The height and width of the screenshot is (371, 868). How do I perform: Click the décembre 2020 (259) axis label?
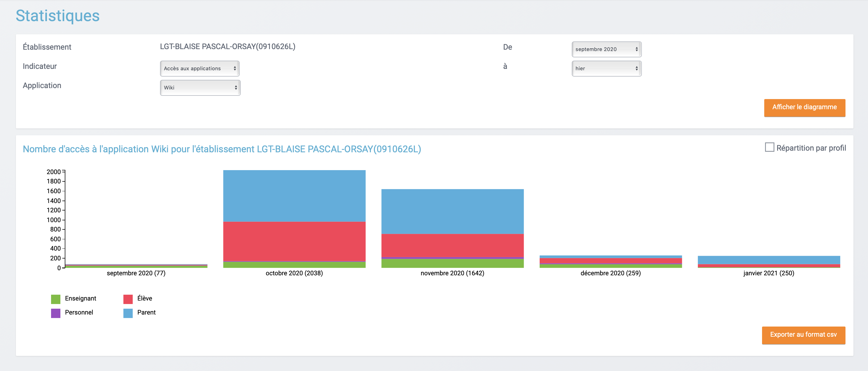[x=610, y=273]
